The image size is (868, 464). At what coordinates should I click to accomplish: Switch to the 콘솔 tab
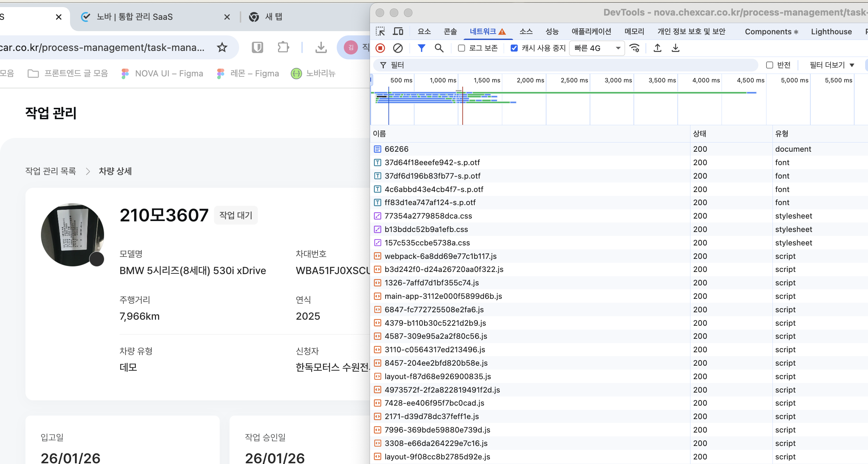tap(450, 31)
